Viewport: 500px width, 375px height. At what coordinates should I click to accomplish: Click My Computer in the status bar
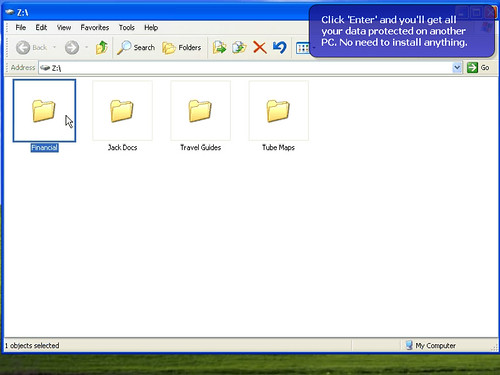pos(430,346)
